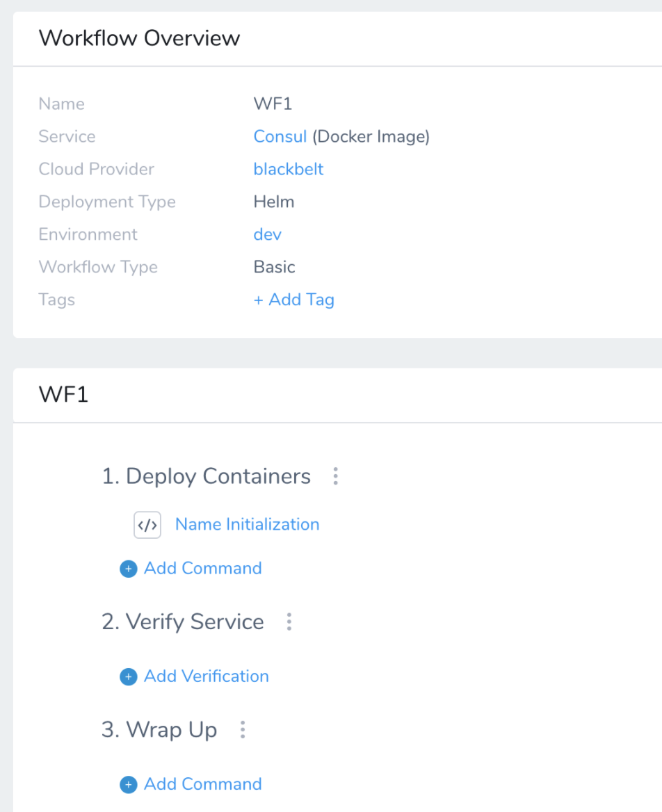Select the Wrap Up phase heading
The image size is (662, 812).
click(x=159, y=730)
